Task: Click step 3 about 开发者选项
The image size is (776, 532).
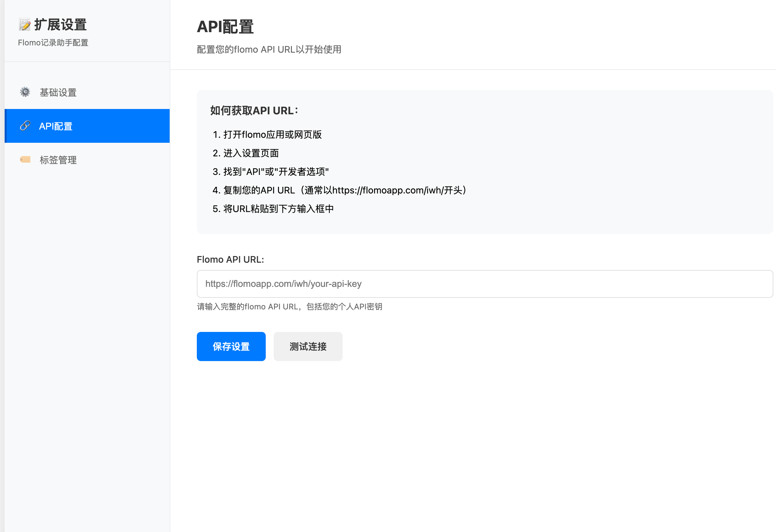Action: 270,172
